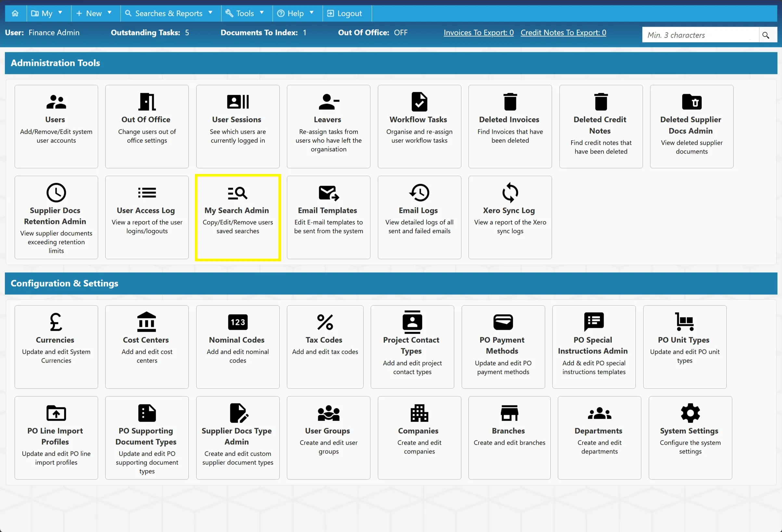The height and width of the screenshot is (532, 782).
Task: Open the PO Payment Methods card icon
Action: coord(503,322)
